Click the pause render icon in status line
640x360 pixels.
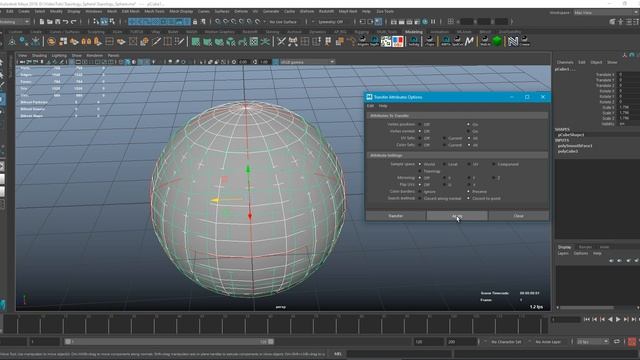point(433,22)
